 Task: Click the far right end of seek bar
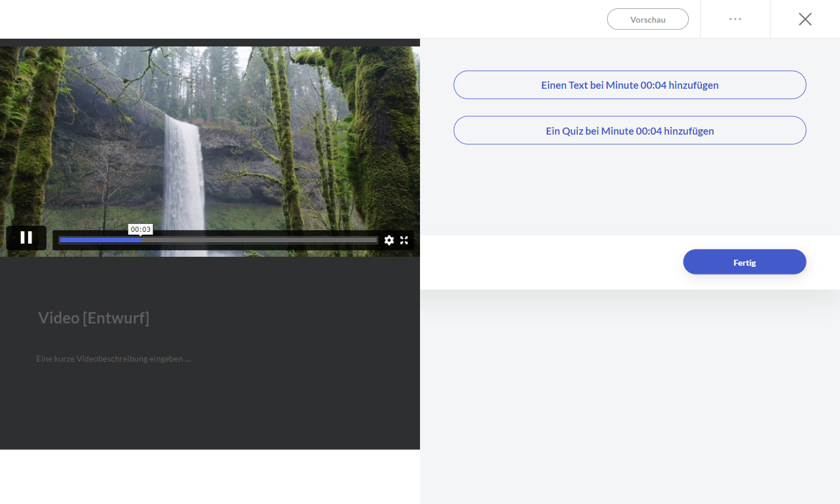(375, 240)
